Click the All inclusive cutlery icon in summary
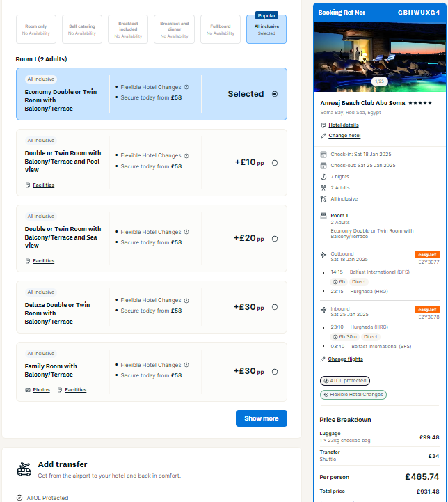 [323, 199]
